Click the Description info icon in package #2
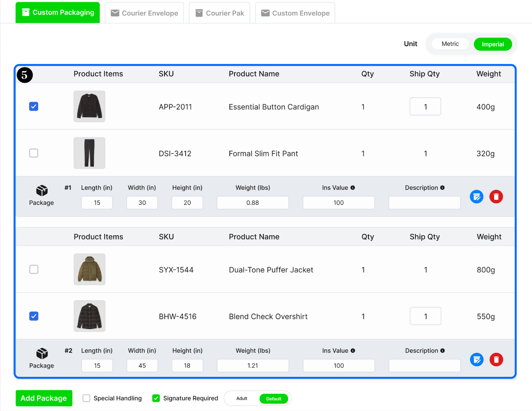The image size is (532, 411). coord(443,351)
